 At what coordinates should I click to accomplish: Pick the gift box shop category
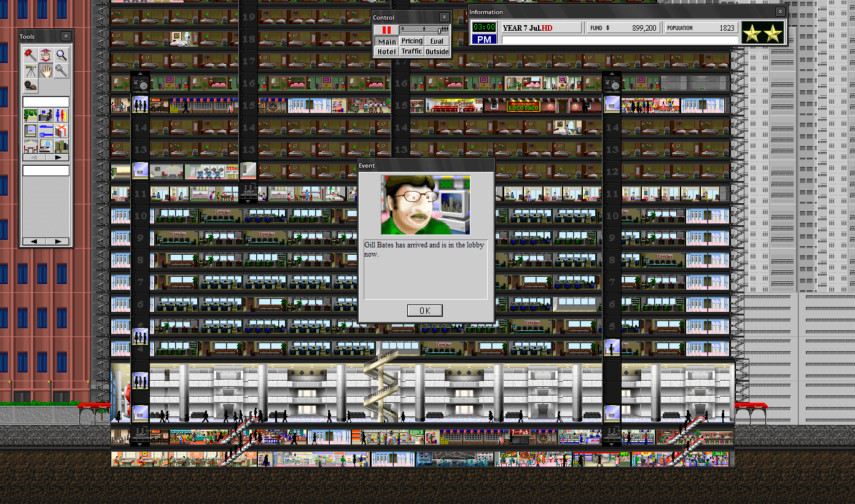pyautogui.click(x=61, y=131)
